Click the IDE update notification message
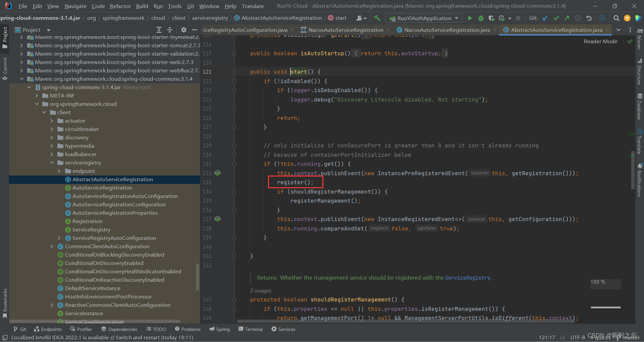 click(x=102, y=338)
